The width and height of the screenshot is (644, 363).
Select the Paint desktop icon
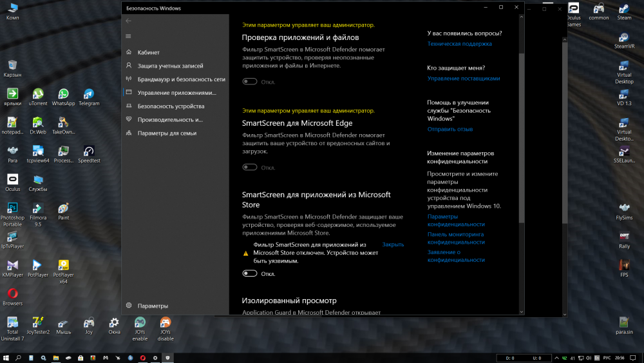coord(63,211)
